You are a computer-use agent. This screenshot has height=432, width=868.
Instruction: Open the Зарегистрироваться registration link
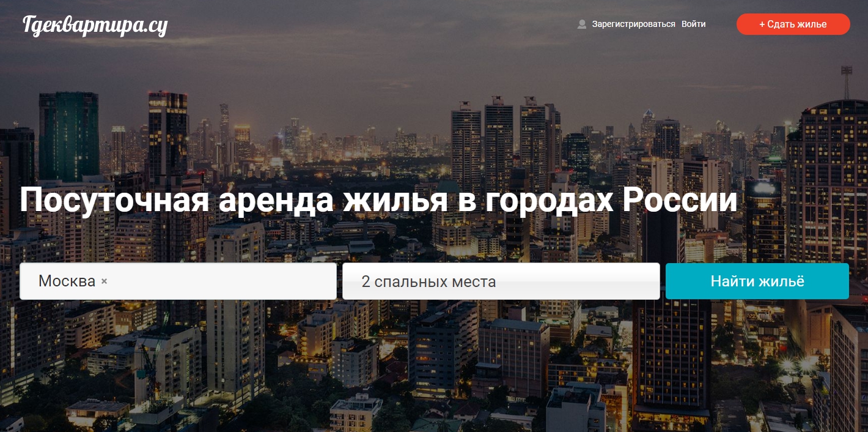tap(633, 24)
